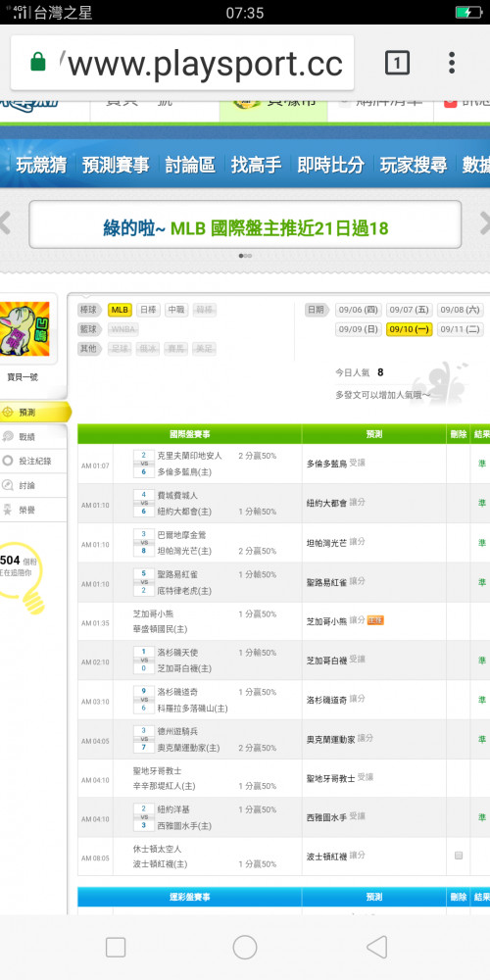Click the 克里夫蘭印地安人 team name
The image size is (490, 980).
189,456
